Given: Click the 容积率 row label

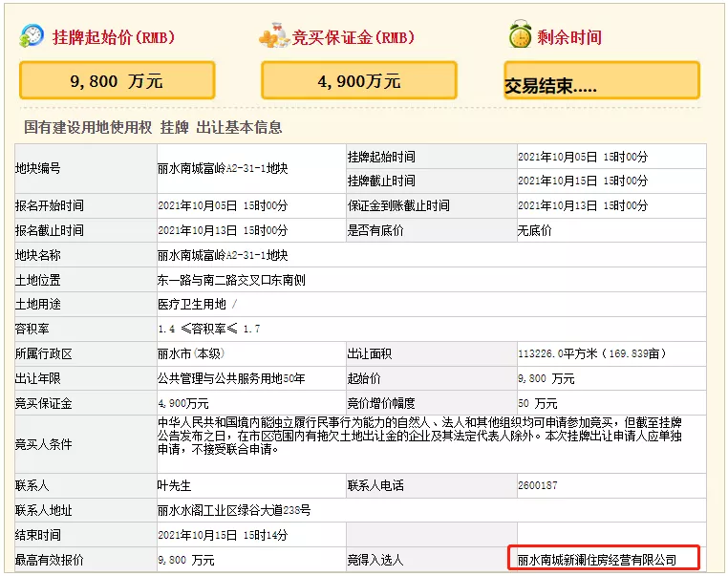Looking at the screenshot, I should pyautogui.click(x=32, y=330).
